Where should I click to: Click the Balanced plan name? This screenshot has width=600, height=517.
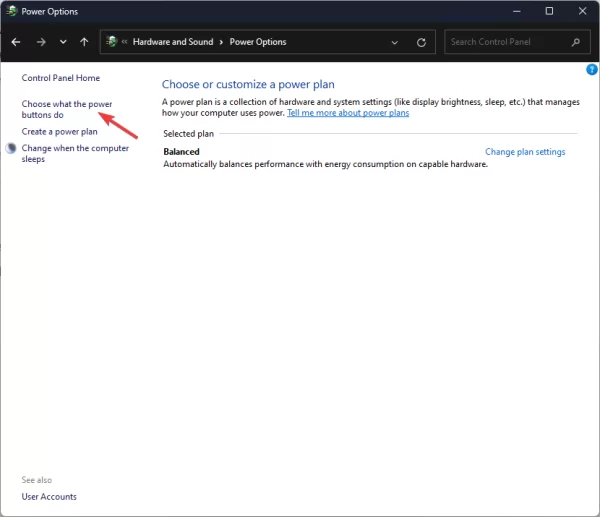[181, 152]
